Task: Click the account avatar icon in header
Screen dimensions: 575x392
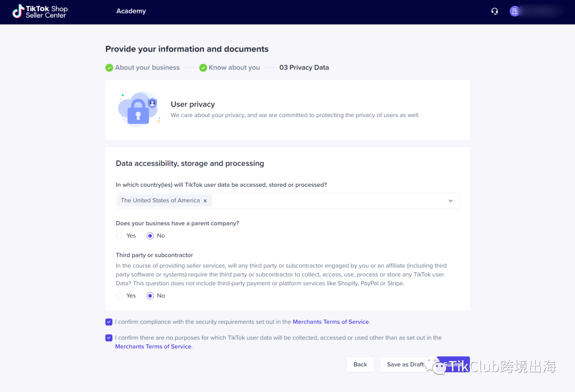Action: 514,11
